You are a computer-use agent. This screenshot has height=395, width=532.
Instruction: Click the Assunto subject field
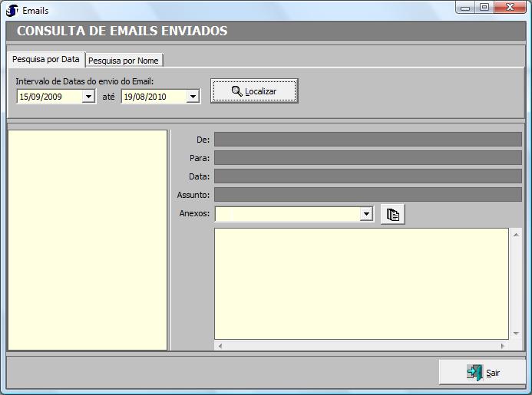[x=367, y=195]
